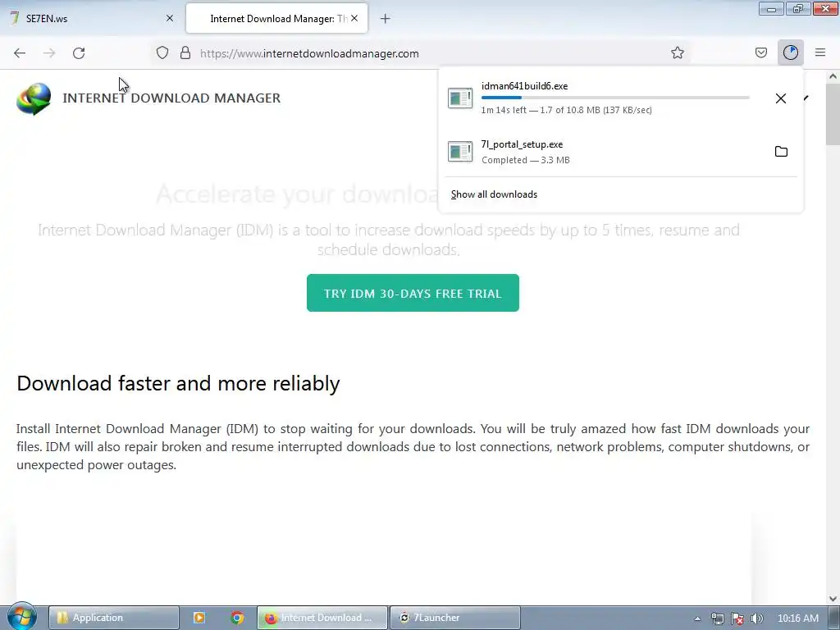This screenshot has width=840, height=630.
Task: Click the scrollbar up arrow
Action: [x=833, y=76]
